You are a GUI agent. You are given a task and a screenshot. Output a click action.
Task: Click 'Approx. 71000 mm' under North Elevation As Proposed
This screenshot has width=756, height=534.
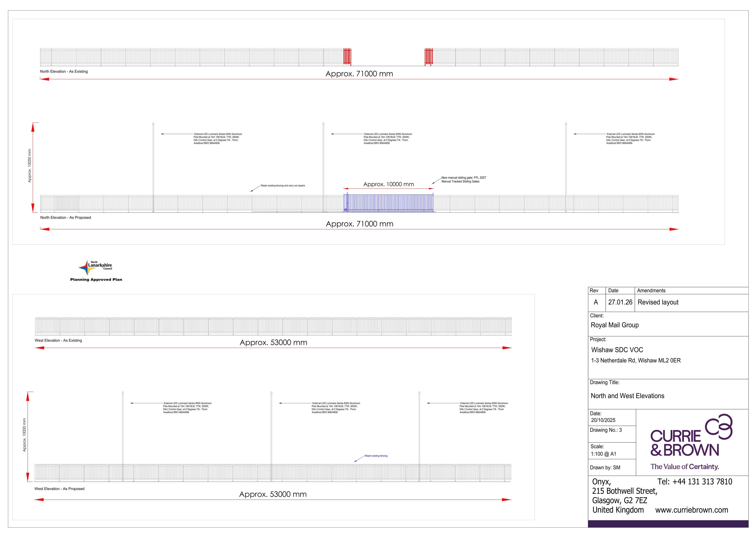[360, 224]
